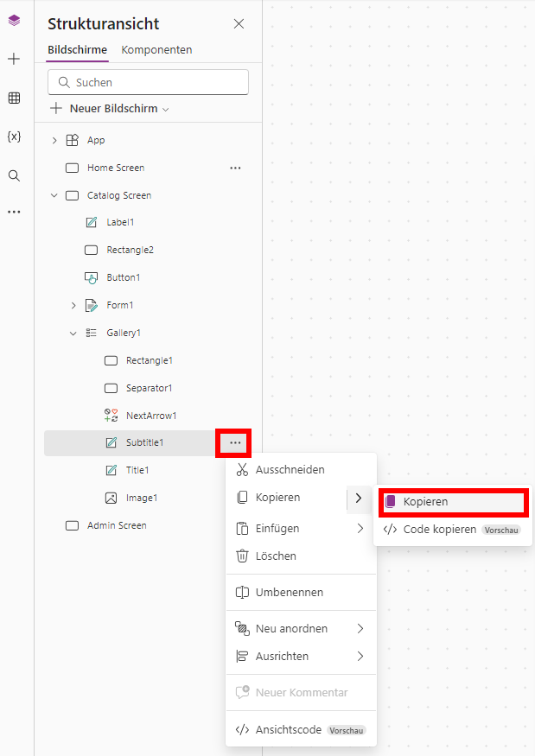Click the Title1 pencil icon

click(111, 470)
